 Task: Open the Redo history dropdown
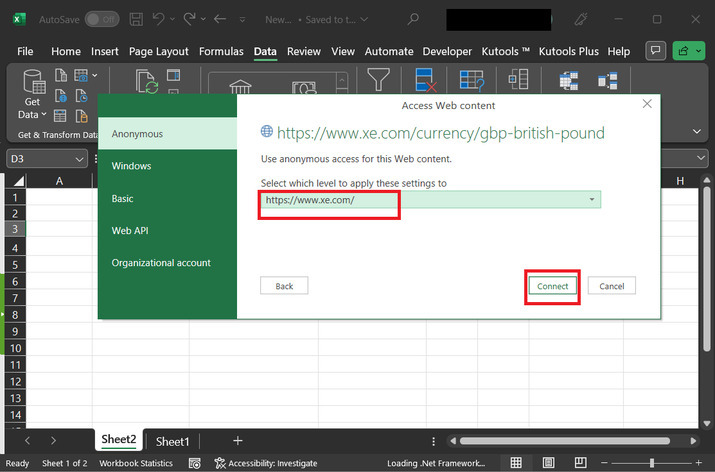pyautogui.click(x=203, y=19)
